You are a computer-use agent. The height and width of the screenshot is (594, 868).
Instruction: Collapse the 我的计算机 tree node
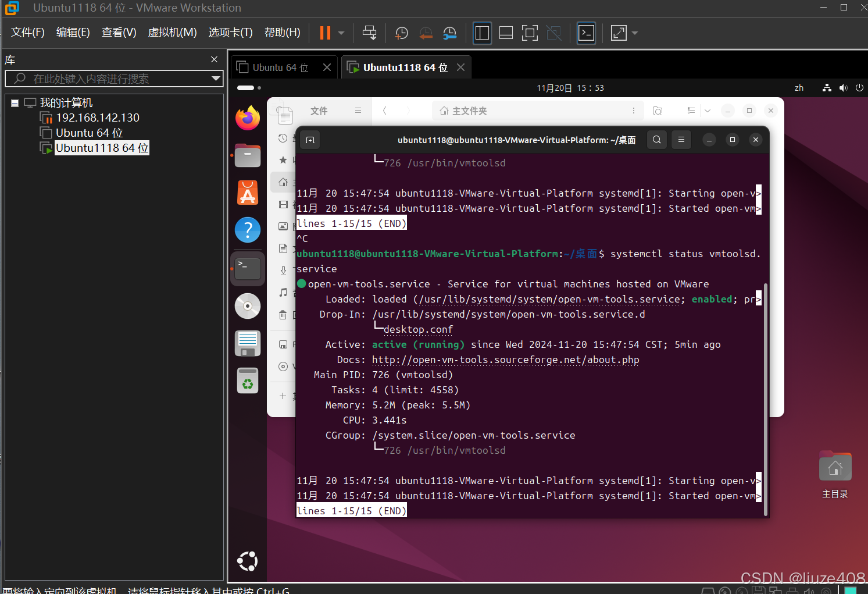15,103
